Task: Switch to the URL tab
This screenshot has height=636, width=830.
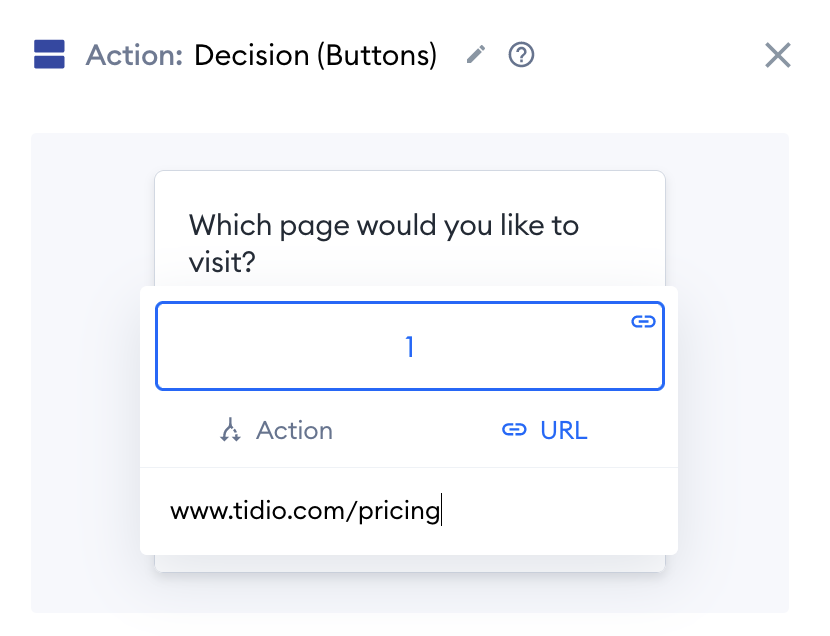Action: tap(545, 430)
